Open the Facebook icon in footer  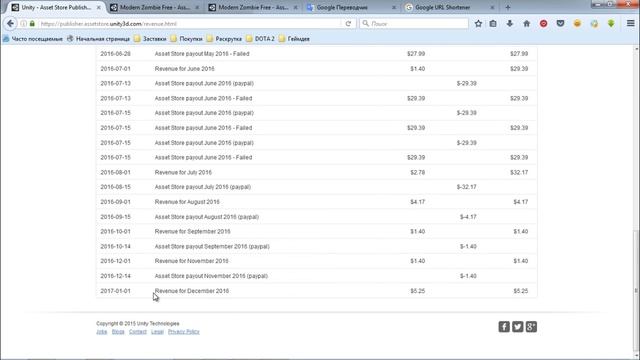tap(504, 327)
